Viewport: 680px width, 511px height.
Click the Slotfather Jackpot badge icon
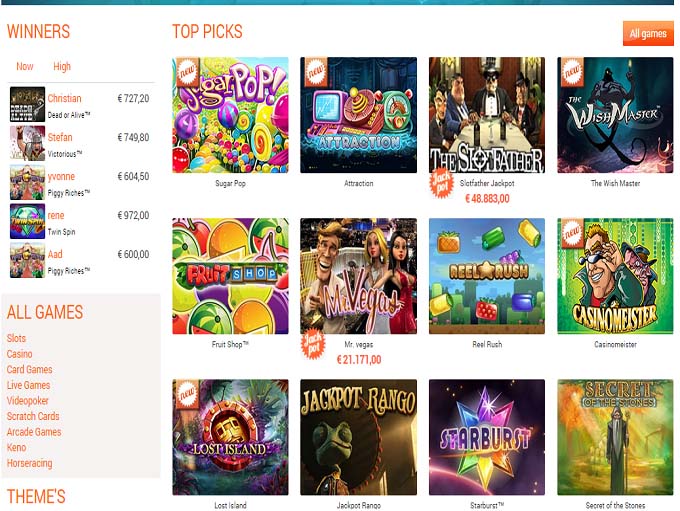pyautogui.click(x=441, y=184)
